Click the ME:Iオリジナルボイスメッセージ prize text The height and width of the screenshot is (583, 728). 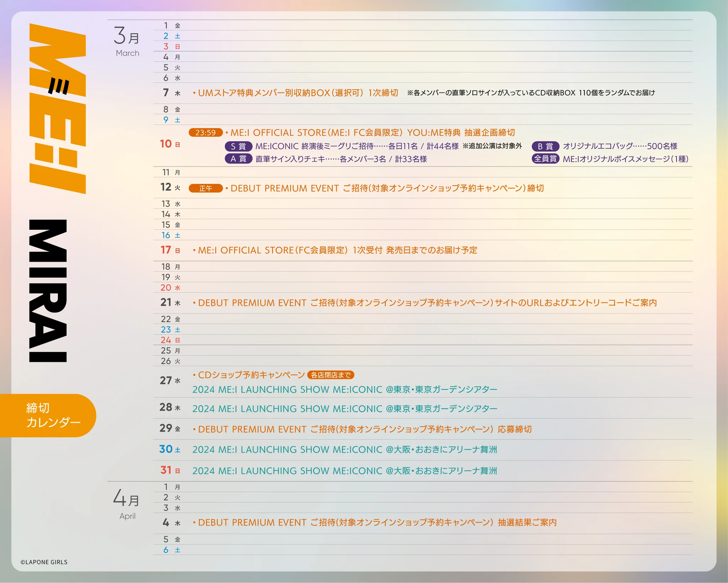pyautogui.click(x=626, y=159)
